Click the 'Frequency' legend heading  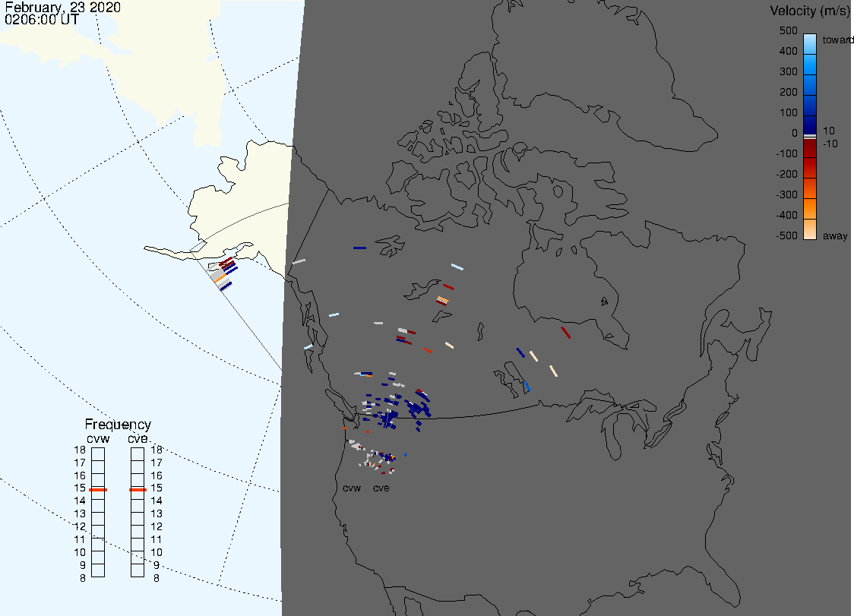[x=118, y=425]
